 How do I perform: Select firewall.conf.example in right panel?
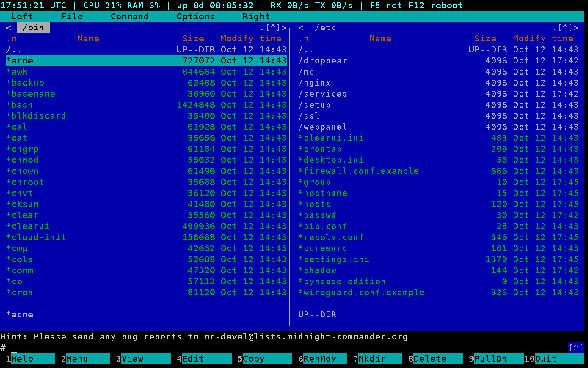[x=438, y=171]
